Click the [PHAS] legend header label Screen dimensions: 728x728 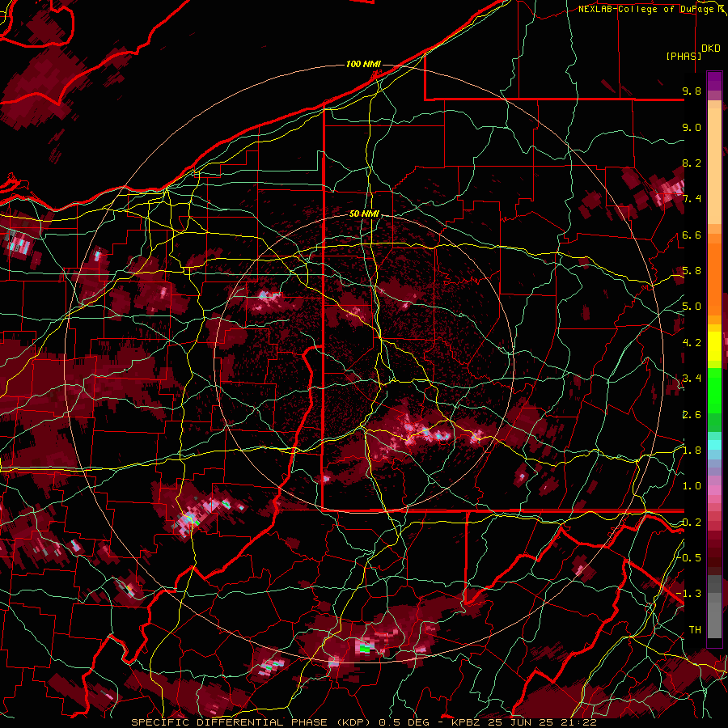point(684,56)
